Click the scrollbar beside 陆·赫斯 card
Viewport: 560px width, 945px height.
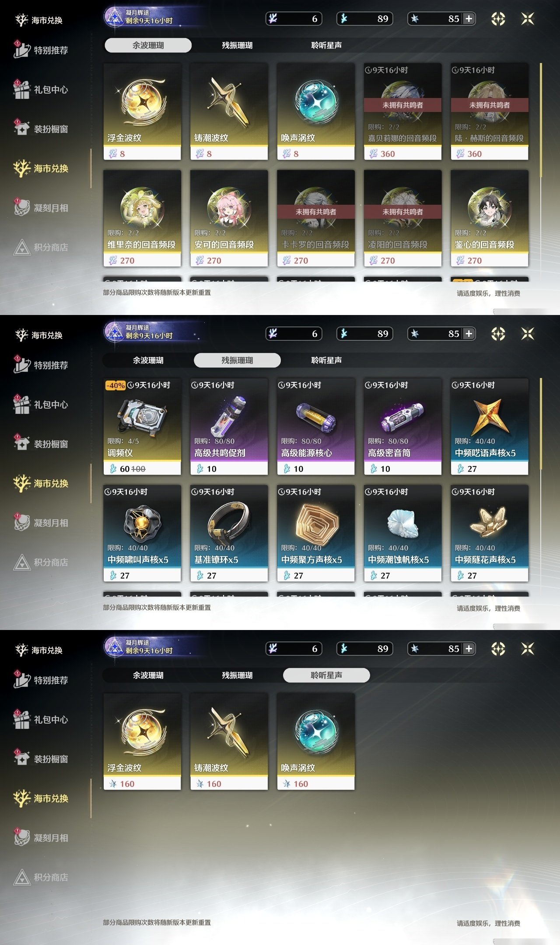click(x=541, y=120)
